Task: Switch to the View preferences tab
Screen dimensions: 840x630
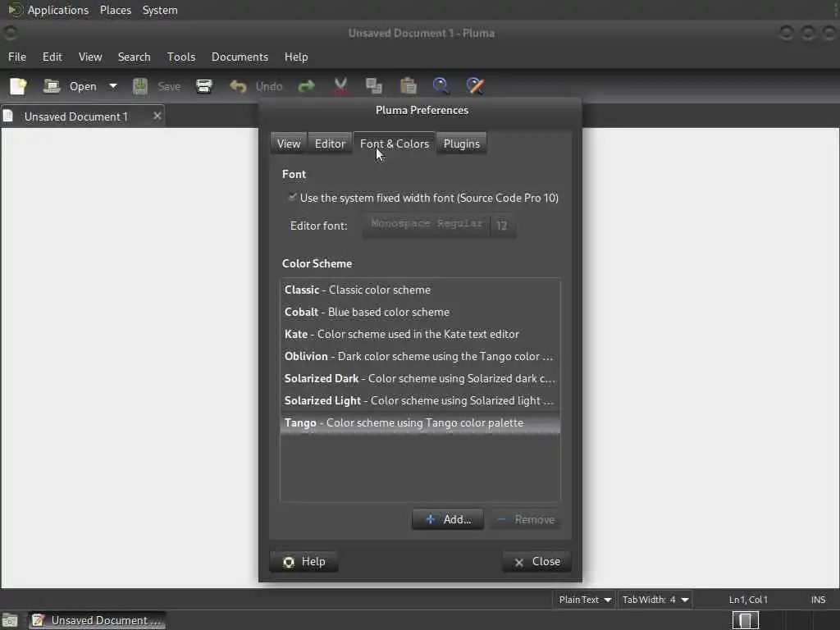Action: (289, 144)
